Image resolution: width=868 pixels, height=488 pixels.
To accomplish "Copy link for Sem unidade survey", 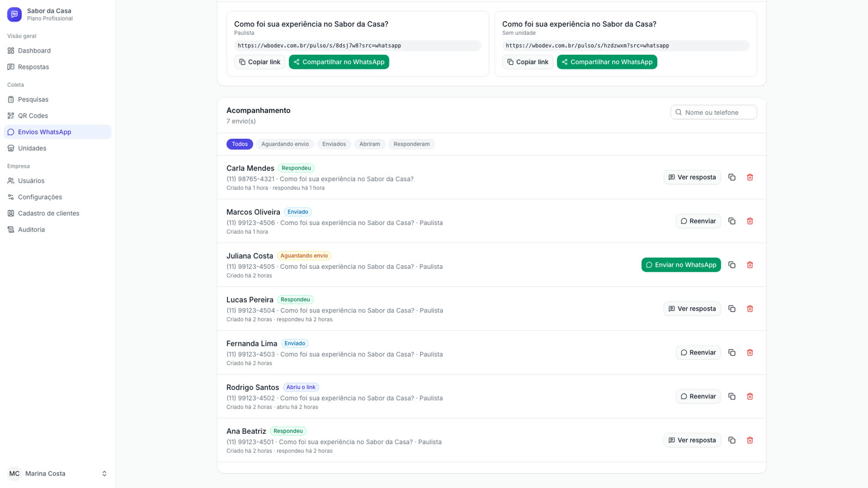I will tap(528, 62).
